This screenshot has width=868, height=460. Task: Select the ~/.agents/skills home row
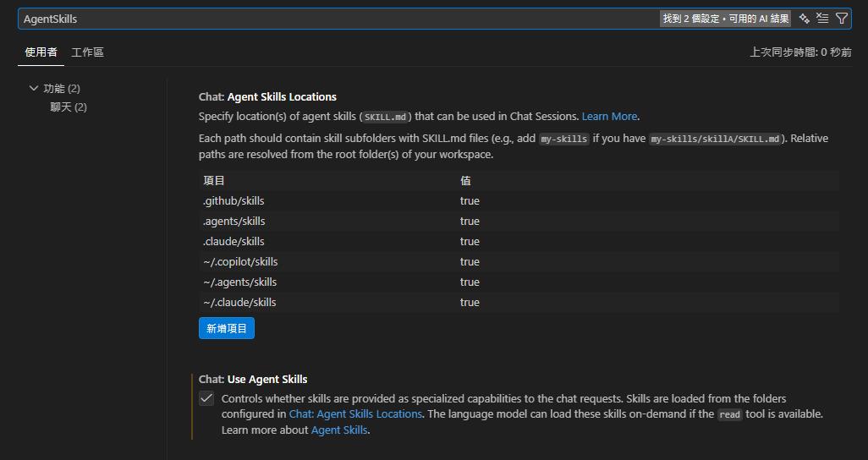pos(518,282)
